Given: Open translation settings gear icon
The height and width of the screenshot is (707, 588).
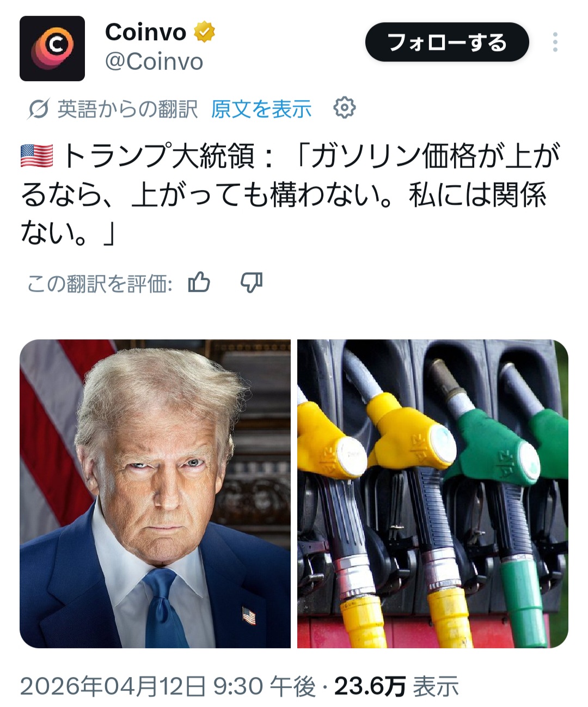Looking at the screenshot, I should [x=344, y=108].
